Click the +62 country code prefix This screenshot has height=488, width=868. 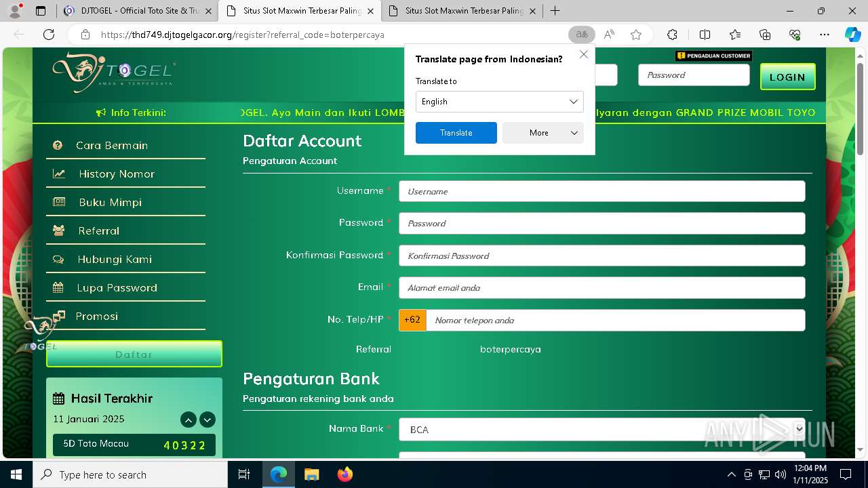tap(412, 320)
